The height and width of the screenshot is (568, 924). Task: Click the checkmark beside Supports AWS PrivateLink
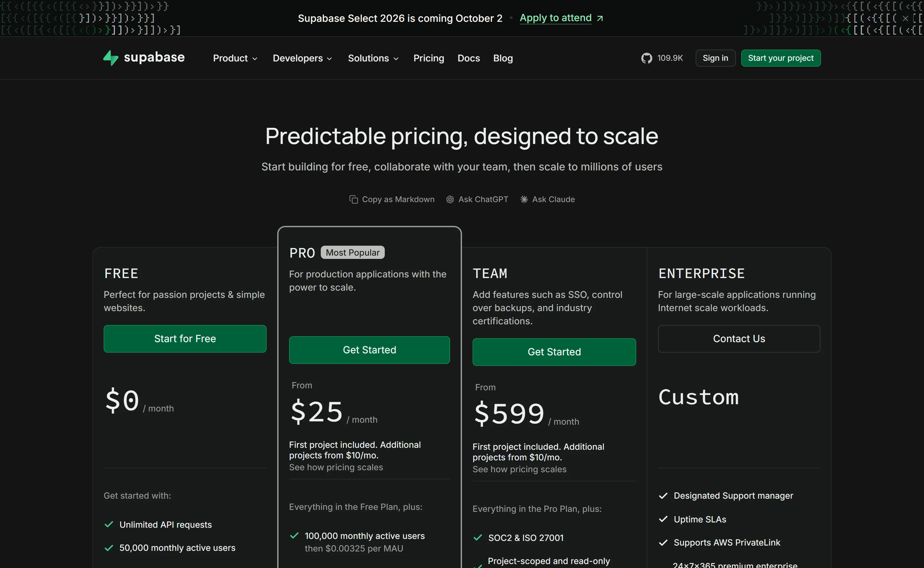coord(663,543)
